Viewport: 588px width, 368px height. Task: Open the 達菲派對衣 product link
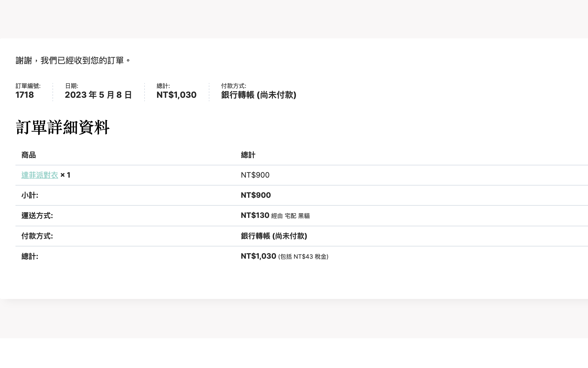40,175
